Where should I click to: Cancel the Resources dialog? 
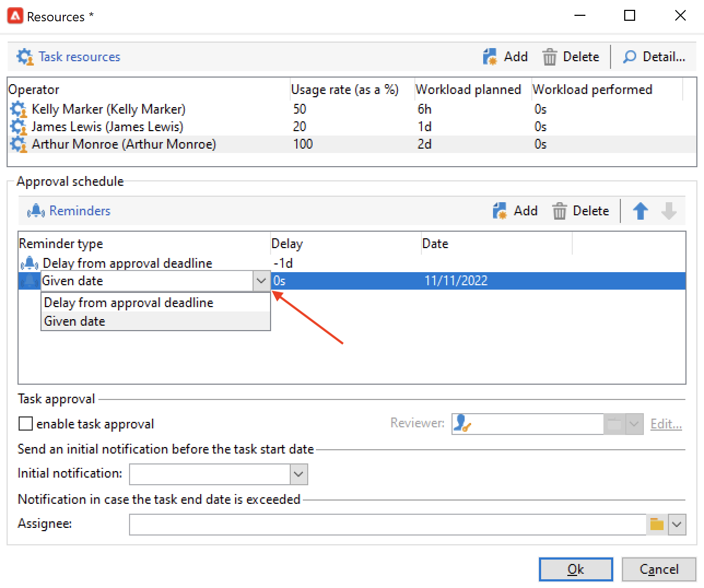click(x=659, y=569)
